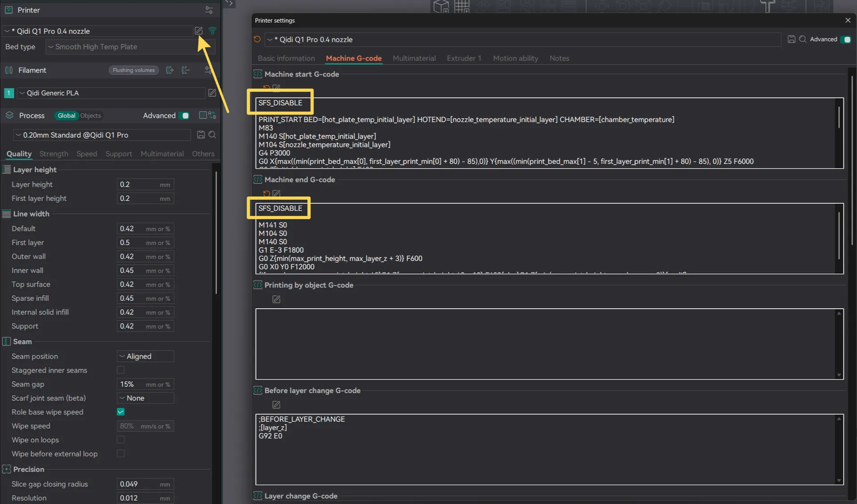Click the Flushing volumes button

click(133, 70)
